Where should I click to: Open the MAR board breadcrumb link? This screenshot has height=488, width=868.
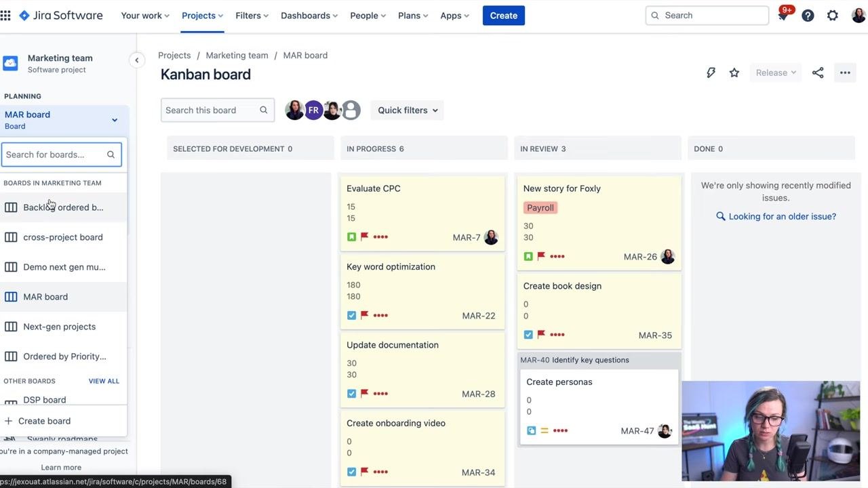click(x=305, y=55)
